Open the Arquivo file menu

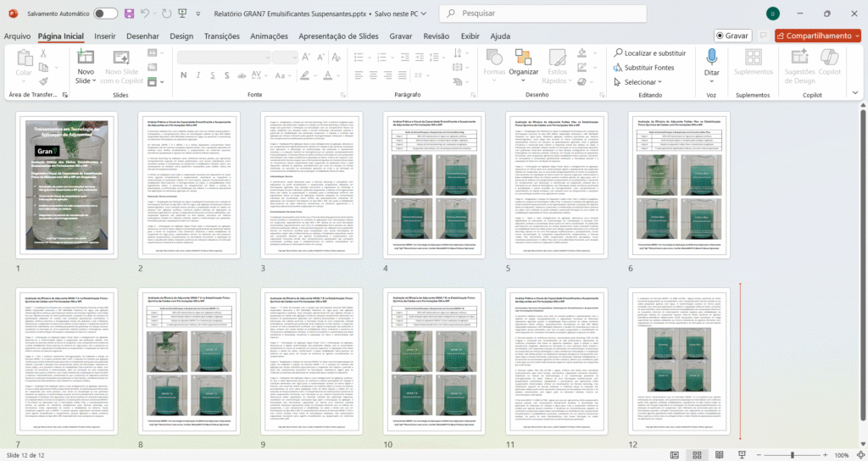(17, 36)
